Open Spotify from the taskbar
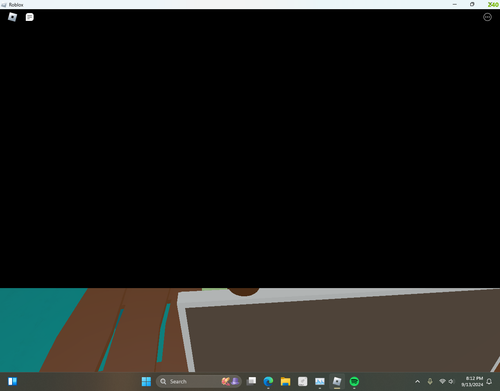 pyautogui.click(x=354, y=381)
